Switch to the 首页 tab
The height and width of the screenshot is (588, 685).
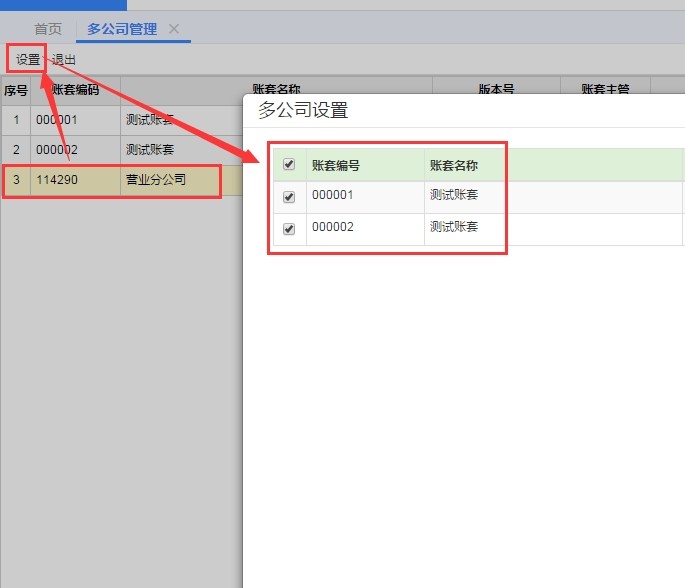click(x=48, y=29)
